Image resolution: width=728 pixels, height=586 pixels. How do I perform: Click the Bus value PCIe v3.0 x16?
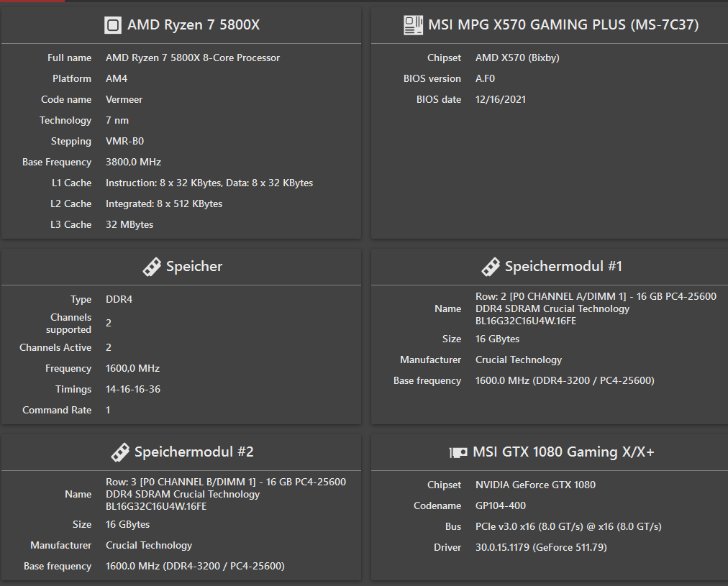[x=568, y=527]
